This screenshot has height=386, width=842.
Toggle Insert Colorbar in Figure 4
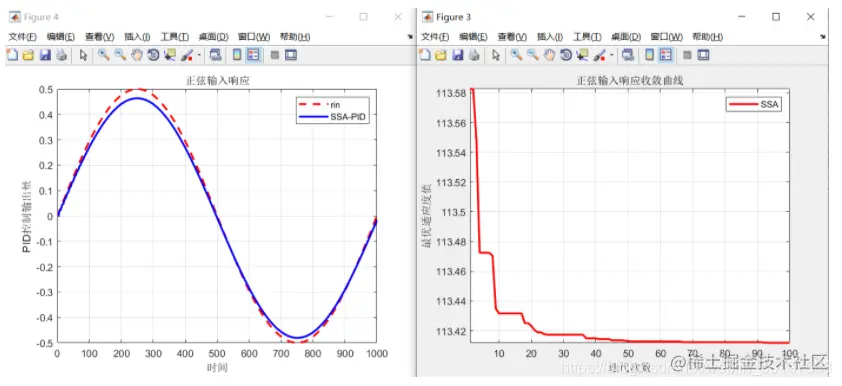[237, 55]
